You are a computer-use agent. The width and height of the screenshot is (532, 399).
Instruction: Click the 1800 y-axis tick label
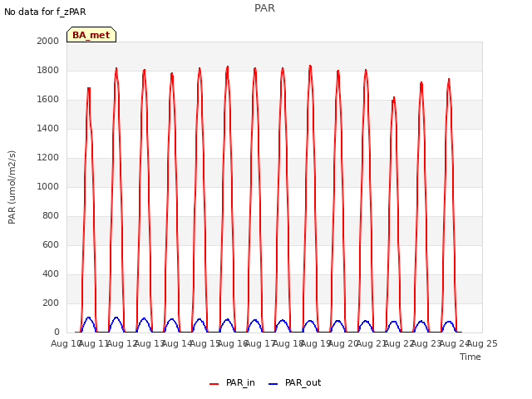click(x=48, y=70)
